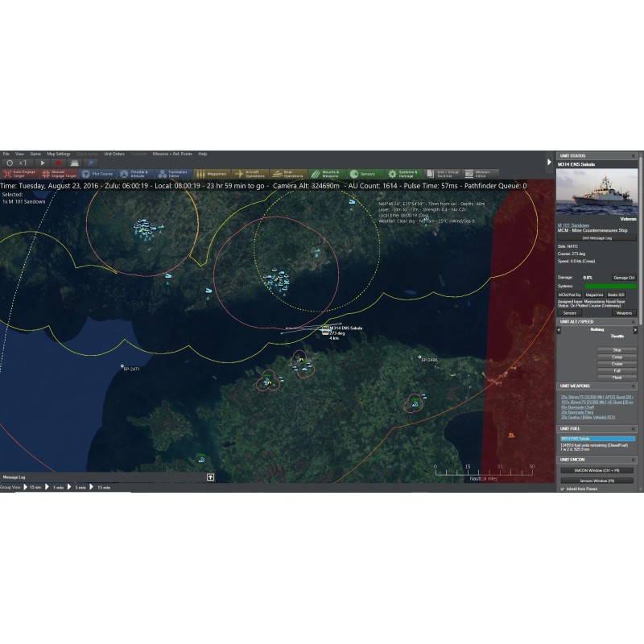The width and height of the screenshot is (644, 644).
Task: Open the Plot Course tool
Action: (x=97, y=173)
